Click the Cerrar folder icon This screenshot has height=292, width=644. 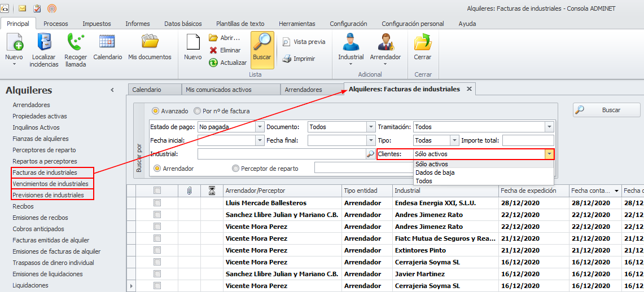pyautogui.click(x=422, y=43)
